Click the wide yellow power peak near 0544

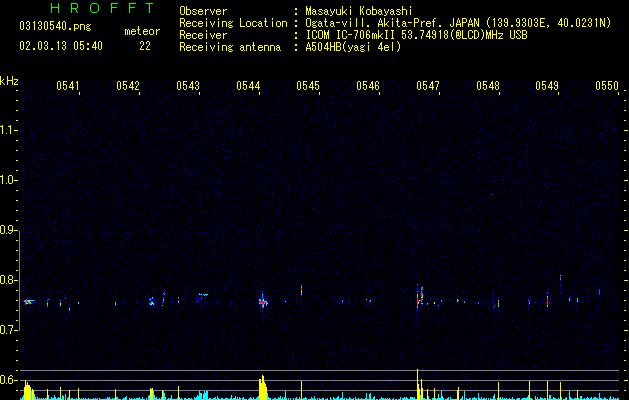click(263, 387)
